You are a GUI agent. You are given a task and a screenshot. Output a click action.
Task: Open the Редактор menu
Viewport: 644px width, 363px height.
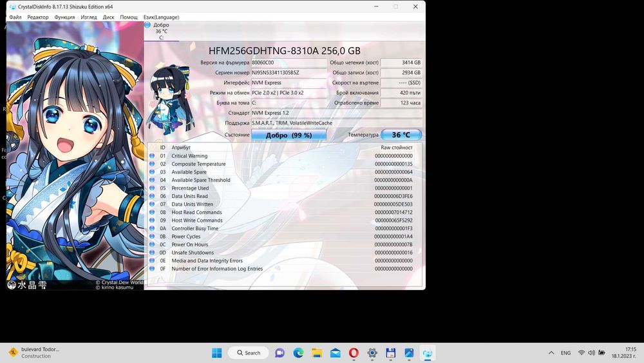[38, 17]
